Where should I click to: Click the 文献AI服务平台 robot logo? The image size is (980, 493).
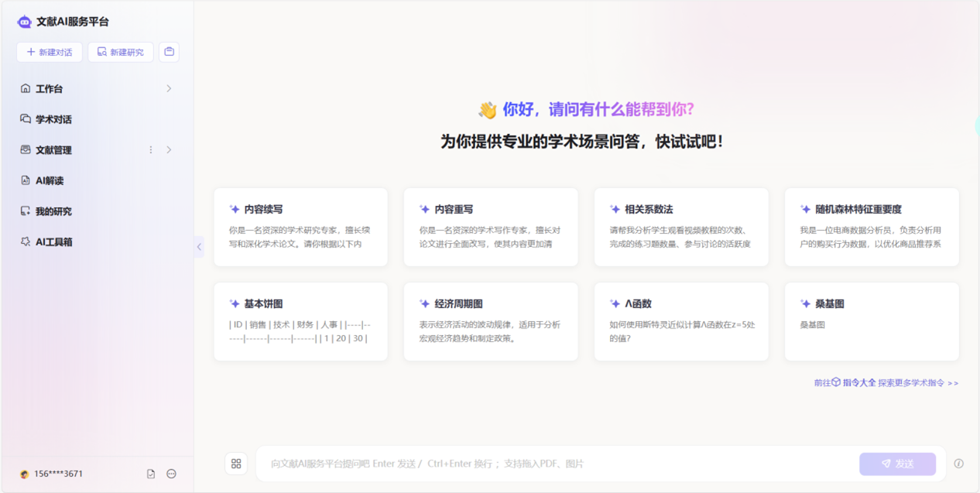[x=25, y=22]
